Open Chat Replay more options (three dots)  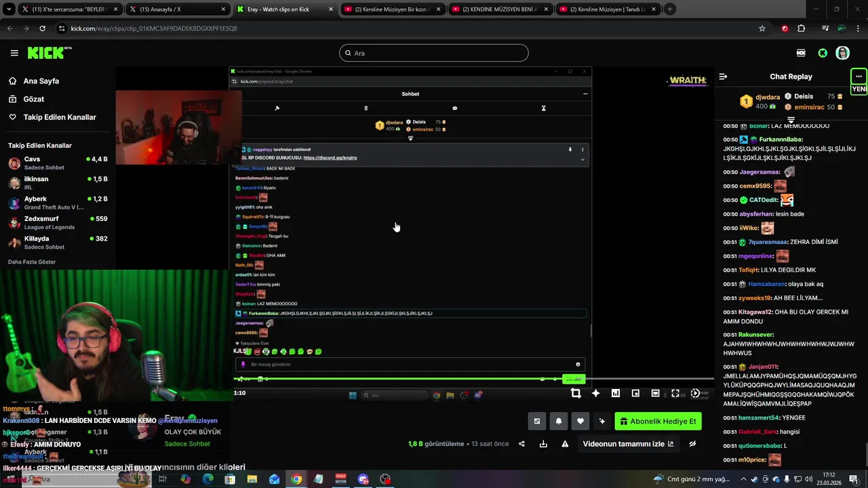859,77
